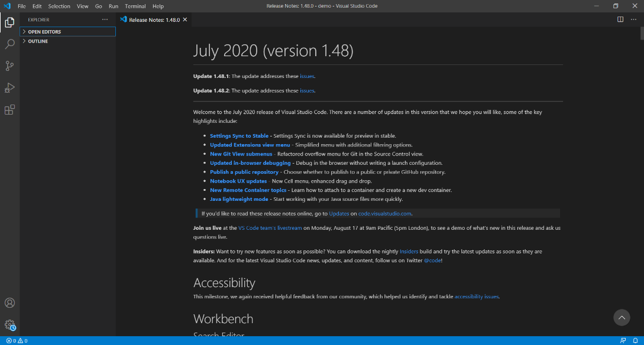The width and height of the screenshot is (644, 345).
Task: Open the Manage gear icon
Action: tap(9, 324)
